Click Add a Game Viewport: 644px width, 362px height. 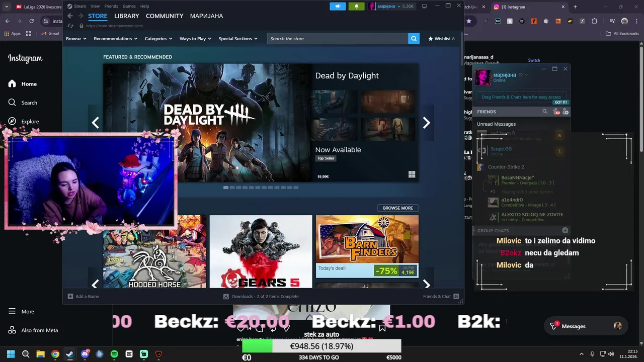[84, 297]
